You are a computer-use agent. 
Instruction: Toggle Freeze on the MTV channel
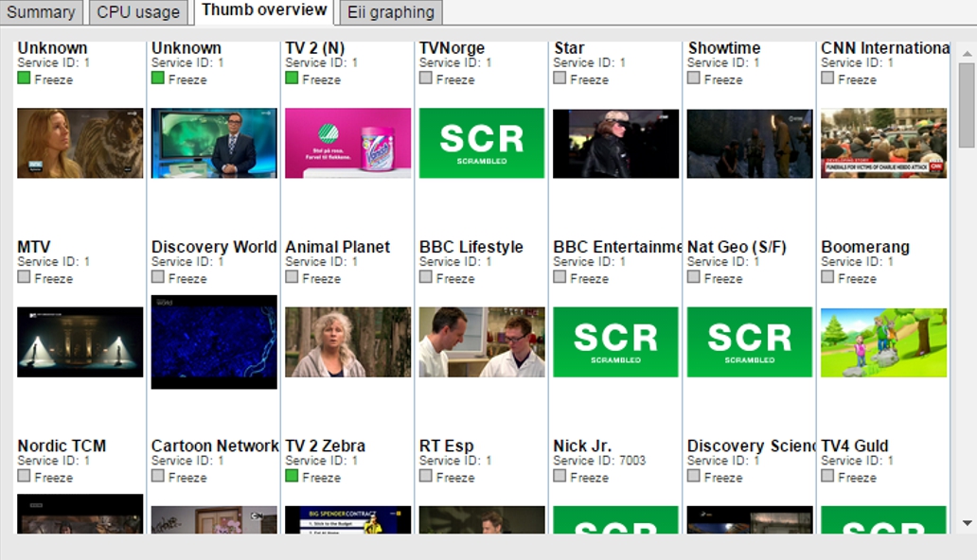click(x=24, y=276)
